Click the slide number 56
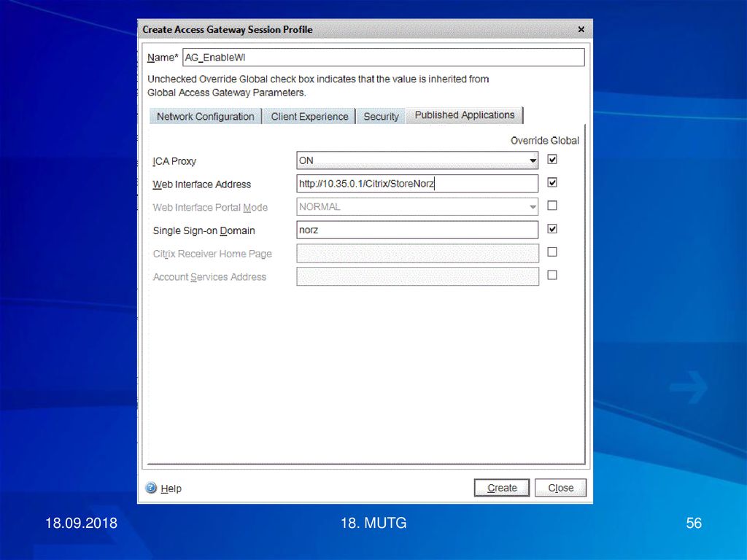 pos(694,523)
